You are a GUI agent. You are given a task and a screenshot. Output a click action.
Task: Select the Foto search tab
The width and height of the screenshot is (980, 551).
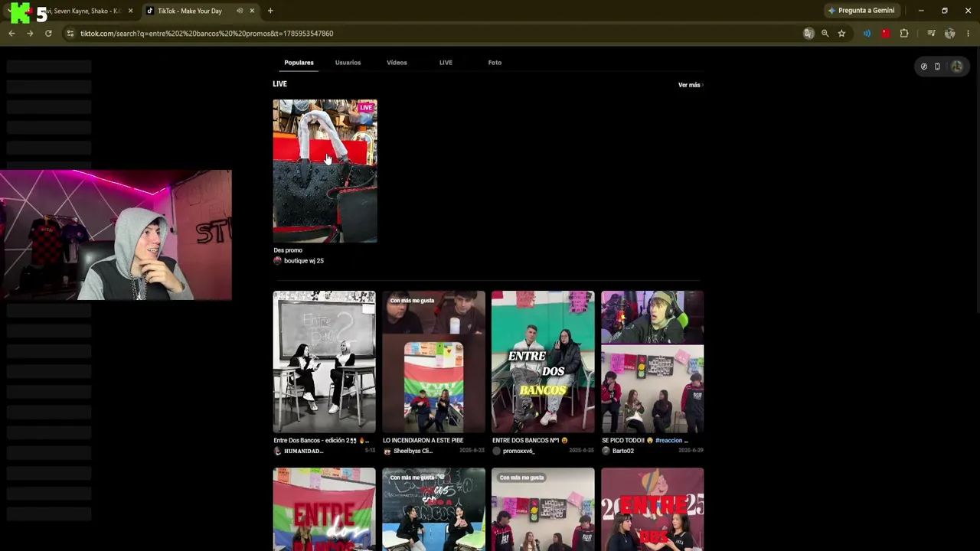coord(495,63)
